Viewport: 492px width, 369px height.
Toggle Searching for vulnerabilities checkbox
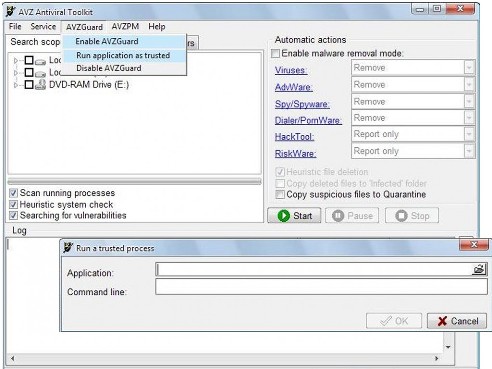coord(13,215)
